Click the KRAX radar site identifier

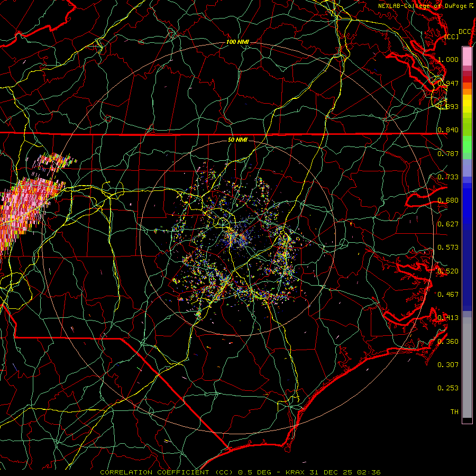click(x=296, y=472)
